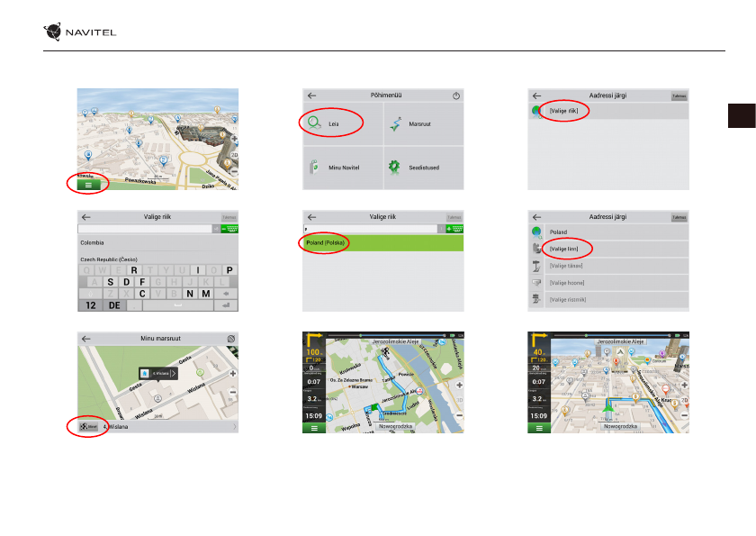The width and height of the screenshot is (756, 536).
Task: Open Seadistused gear settings
Action: click(395, 167)
